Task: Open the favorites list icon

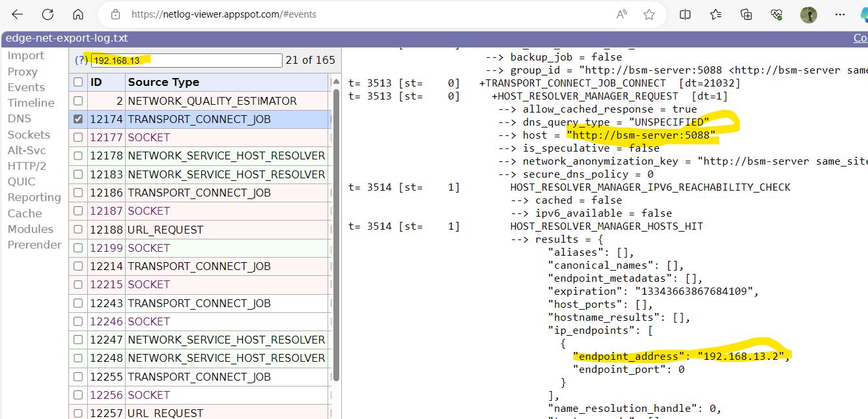Action: pyautogui.click(x=716, y=14)
